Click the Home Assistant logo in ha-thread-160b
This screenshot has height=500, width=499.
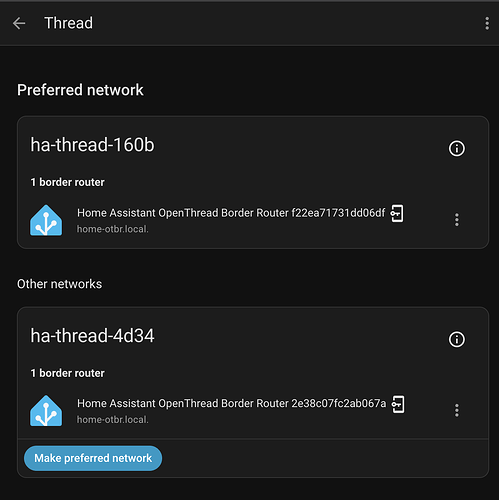click(x=46, y=220)
